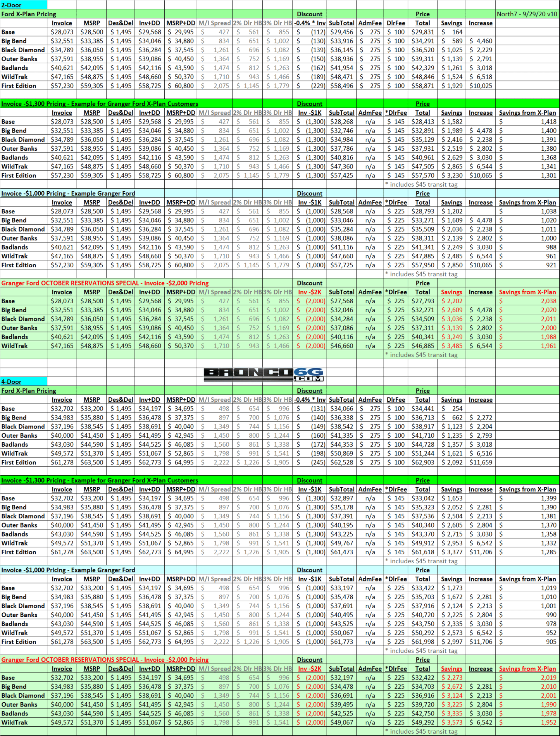
Task: Select the "2-Door" section heading cell
Action: click(24, 5)
